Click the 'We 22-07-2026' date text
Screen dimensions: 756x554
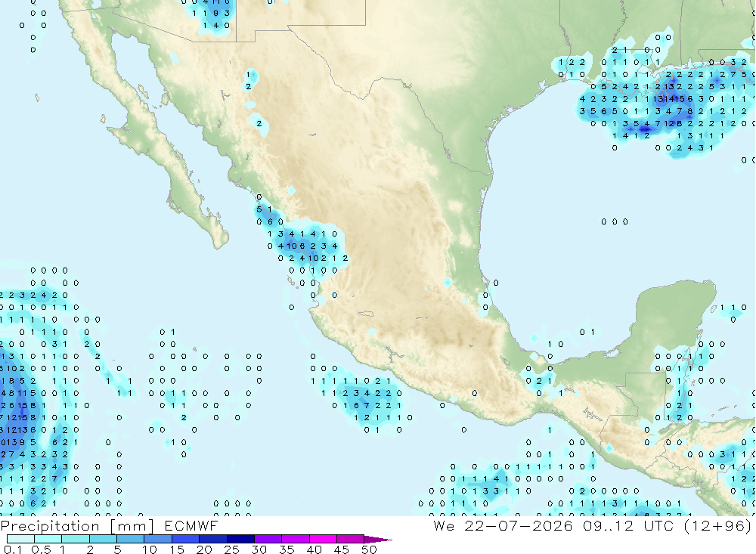click(503, 525)
